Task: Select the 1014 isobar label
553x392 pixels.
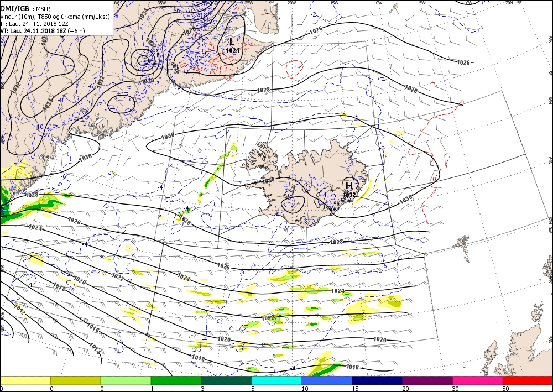Action: coord(95,348)
